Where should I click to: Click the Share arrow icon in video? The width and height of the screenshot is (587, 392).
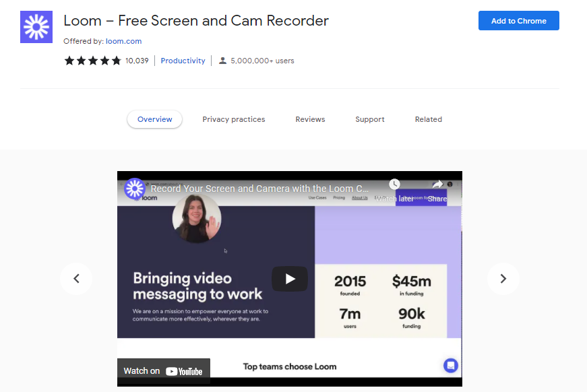(437, 185)
